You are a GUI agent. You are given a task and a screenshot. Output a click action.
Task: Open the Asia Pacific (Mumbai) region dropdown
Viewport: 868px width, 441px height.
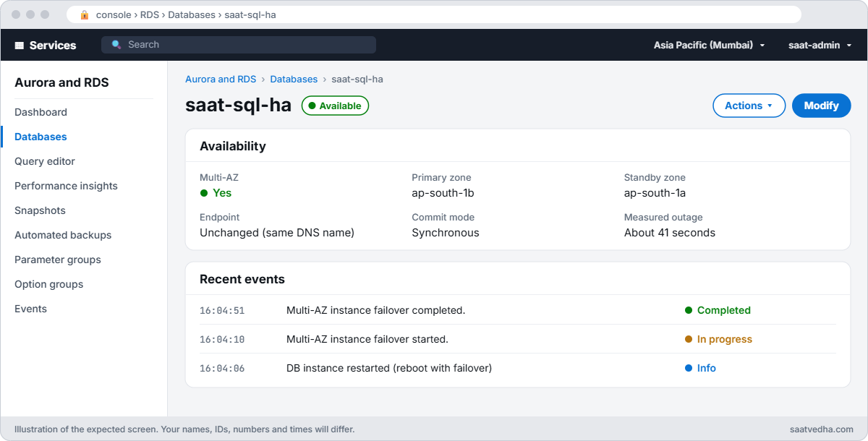pyautogui.click(x=709, y=45)
